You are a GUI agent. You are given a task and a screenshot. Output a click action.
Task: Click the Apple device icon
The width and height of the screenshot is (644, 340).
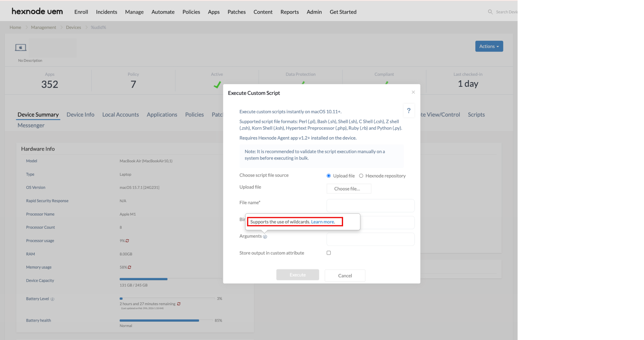point(21,47)
